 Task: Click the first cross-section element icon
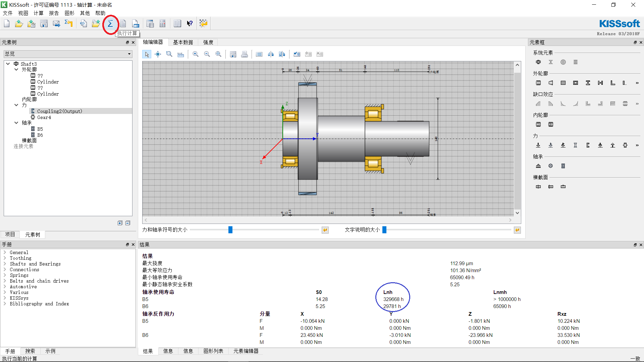pyautogui.click(x=538, y=187)
